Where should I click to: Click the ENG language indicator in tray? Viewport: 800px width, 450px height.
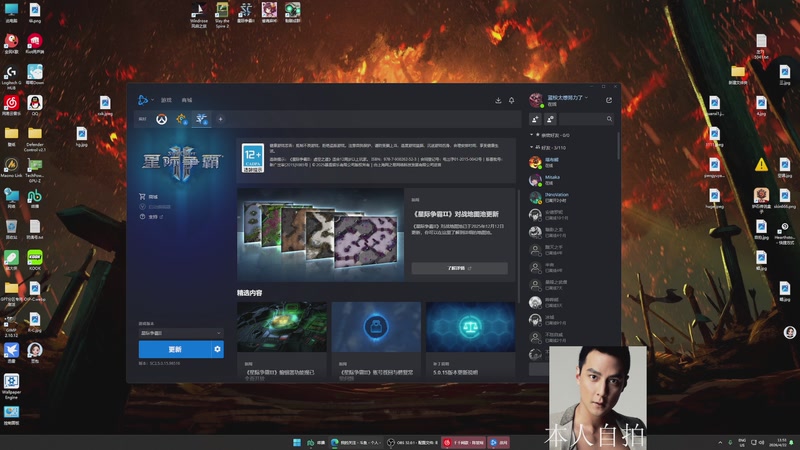pyautogui.click(x=742, y=442)
